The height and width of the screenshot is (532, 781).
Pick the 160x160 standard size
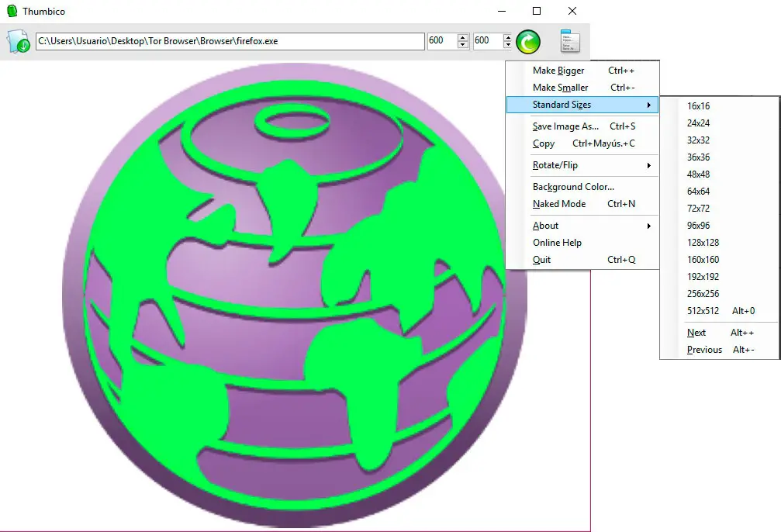pos(719,260)
